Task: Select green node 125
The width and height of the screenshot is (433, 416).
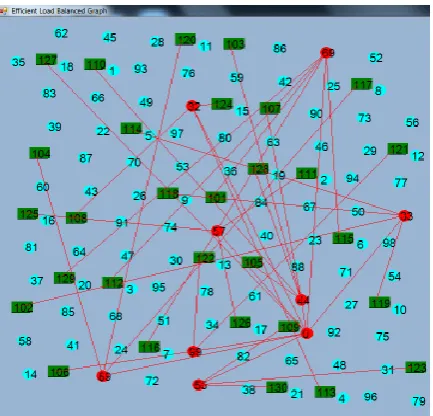Action: 28,214
